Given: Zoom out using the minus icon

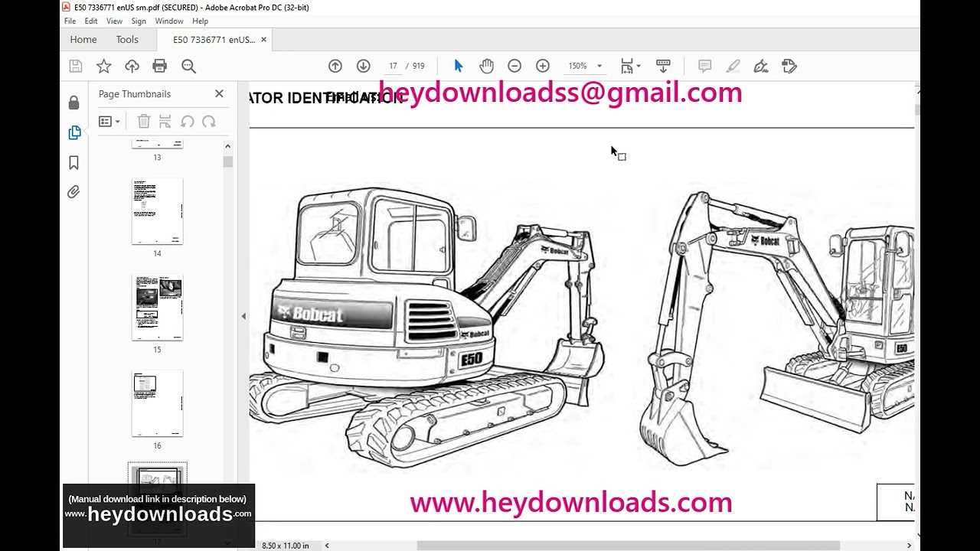Looking at the screenshot, I should click(514, 66).
